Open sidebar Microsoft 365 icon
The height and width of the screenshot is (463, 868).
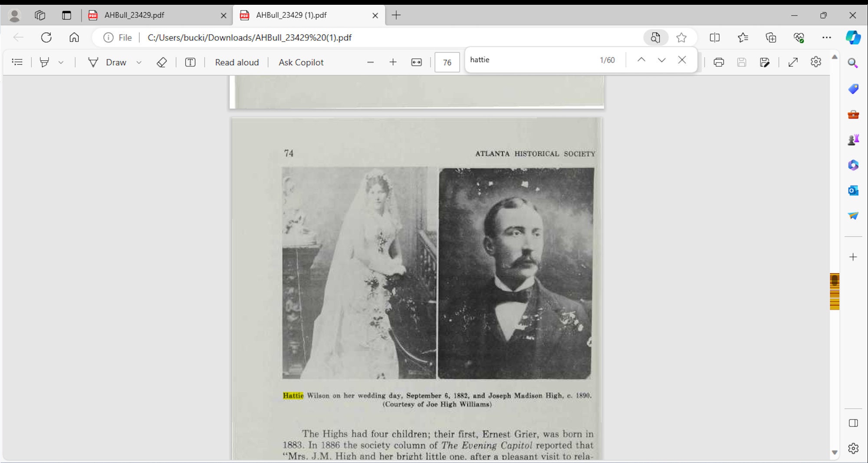tap(853, 165)
